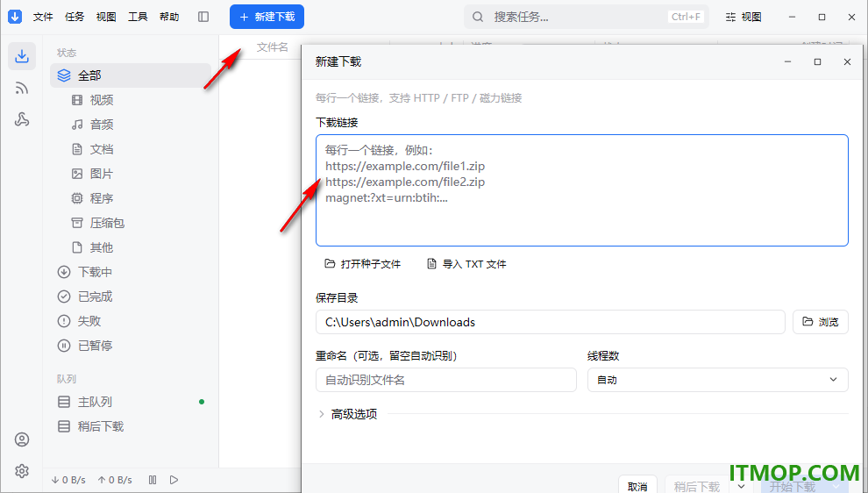Click into the 下载链接 text area
Viewport: 868px width, 493px height.
[x=582, y=190]
